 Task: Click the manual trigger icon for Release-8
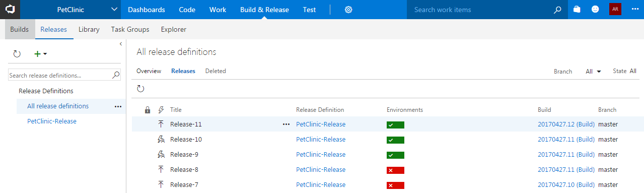click(x=161, y=169)
